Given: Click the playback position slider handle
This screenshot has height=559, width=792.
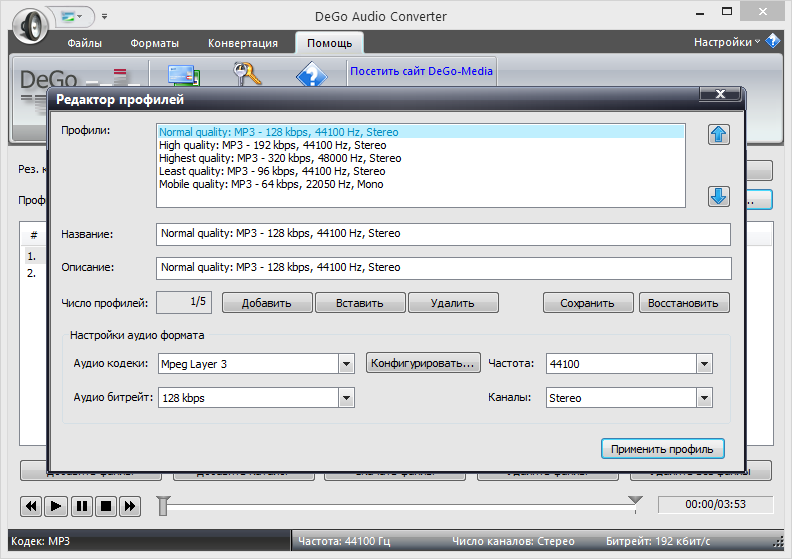Looking at the screenshot, I should (x=163, y=505).
